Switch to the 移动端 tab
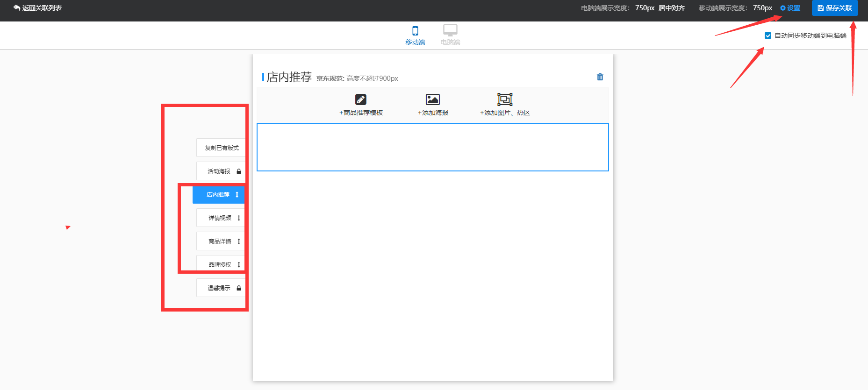This screenshot has width=868, height=390. [415, 35]
